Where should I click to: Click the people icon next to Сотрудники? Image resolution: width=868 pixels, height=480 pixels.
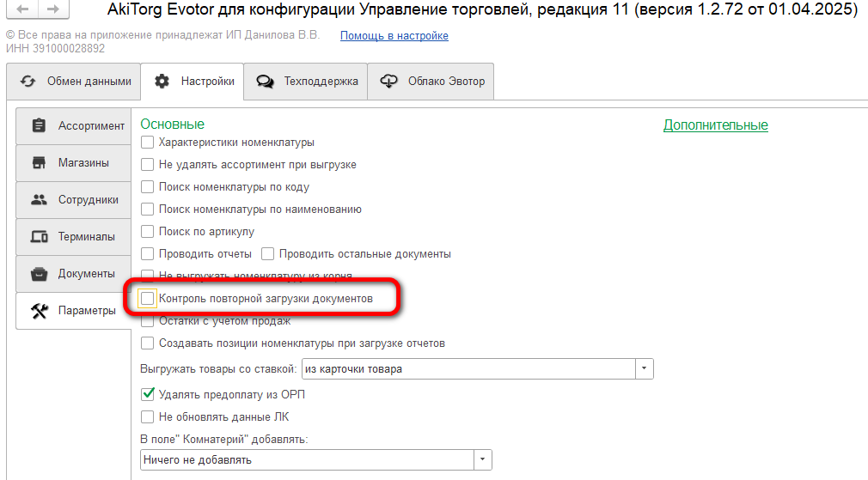tap(39, 199)
